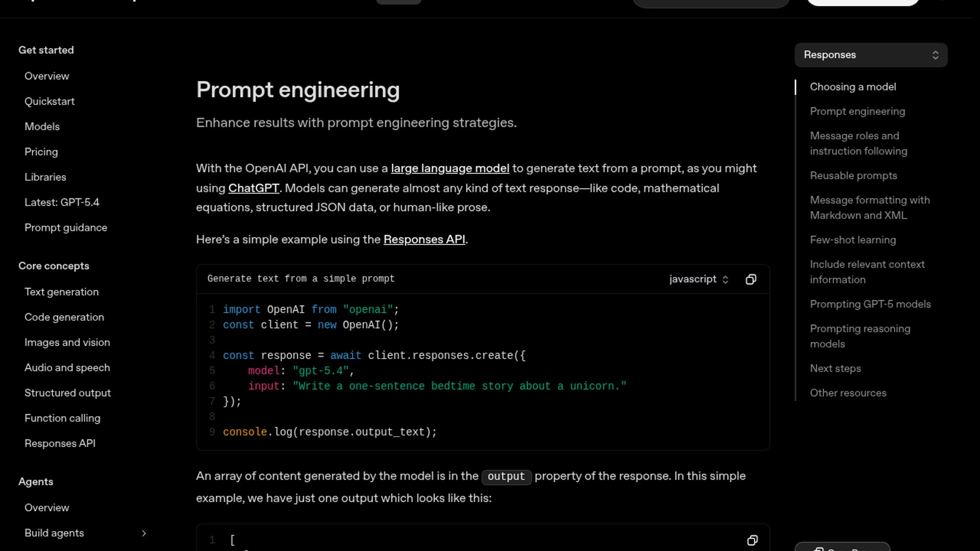980x551 pixels.
Task: Expand the Build agents section
Action: click(143, 533)
